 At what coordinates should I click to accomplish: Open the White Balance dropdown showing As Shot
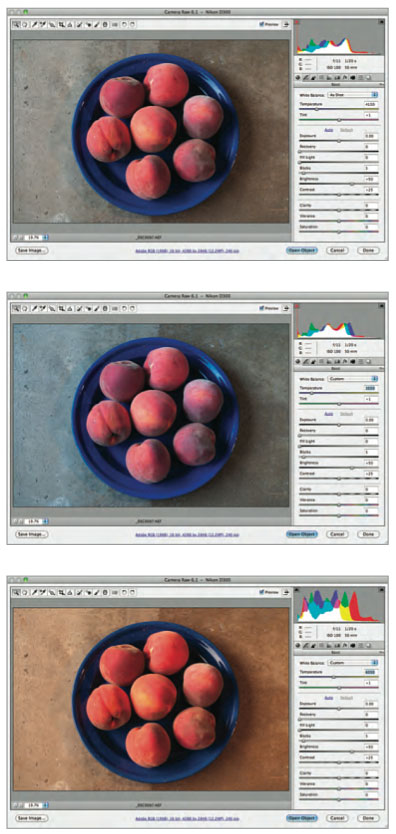(x=353, y=94)
